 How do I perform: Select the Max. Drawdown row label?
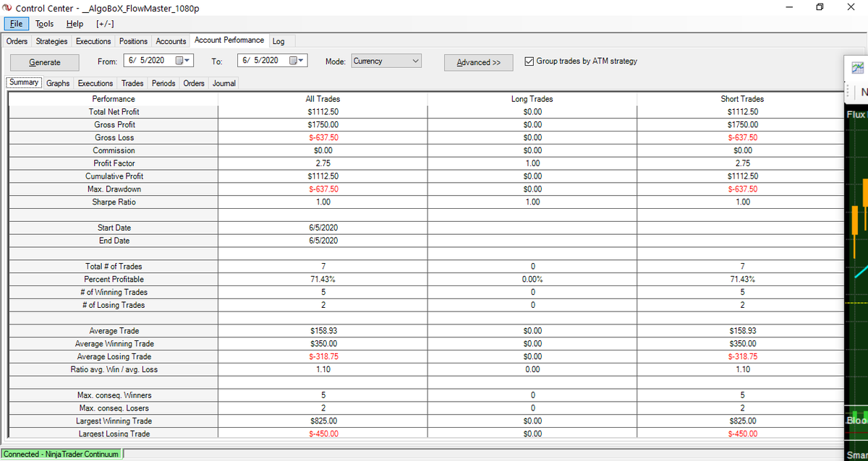[114, 189]
